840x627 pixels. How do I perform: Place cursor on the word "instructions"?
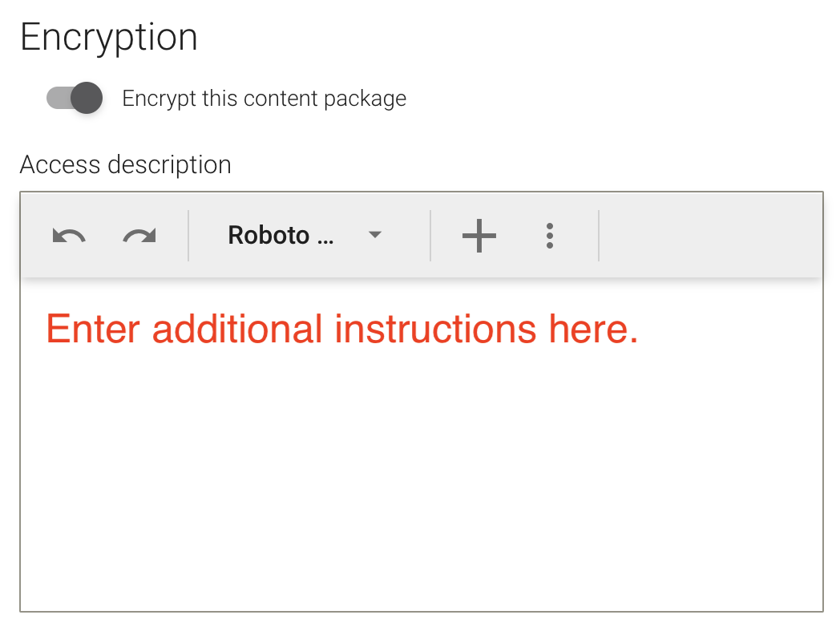coord(435,329)
